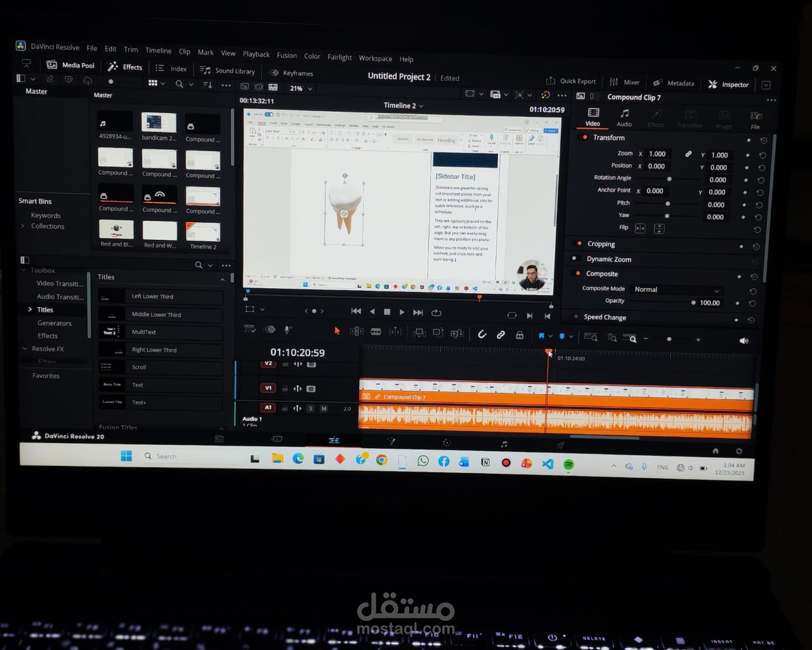The width and height of the screenshot is (812, 650).
Task: Open the viewer zoom 21% dropdown
Action: tap(301, 88)
